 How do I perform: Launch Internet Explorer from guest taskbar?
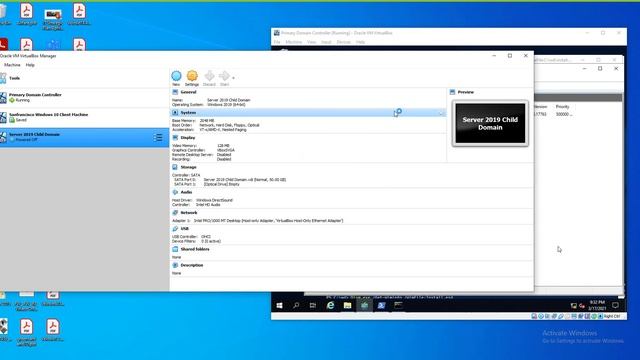pyautogui.click(x=330, y=305)
